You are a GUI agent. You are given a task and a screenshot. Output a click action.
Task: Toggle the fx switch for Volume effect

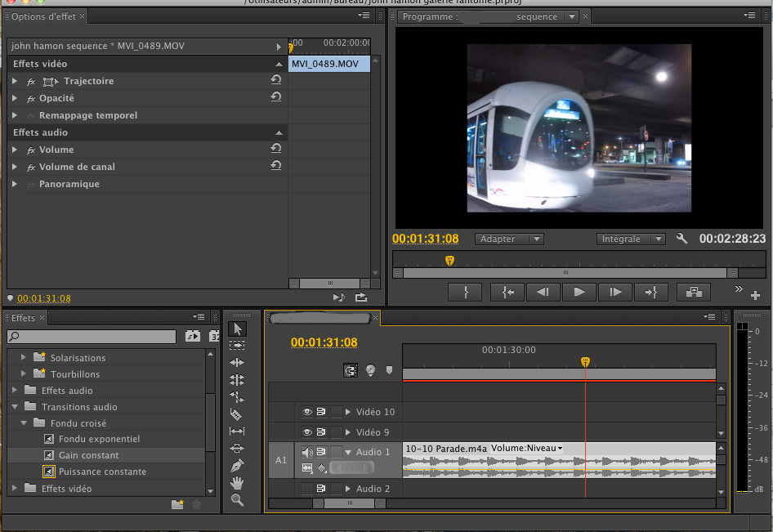click(x=31, y=150)
